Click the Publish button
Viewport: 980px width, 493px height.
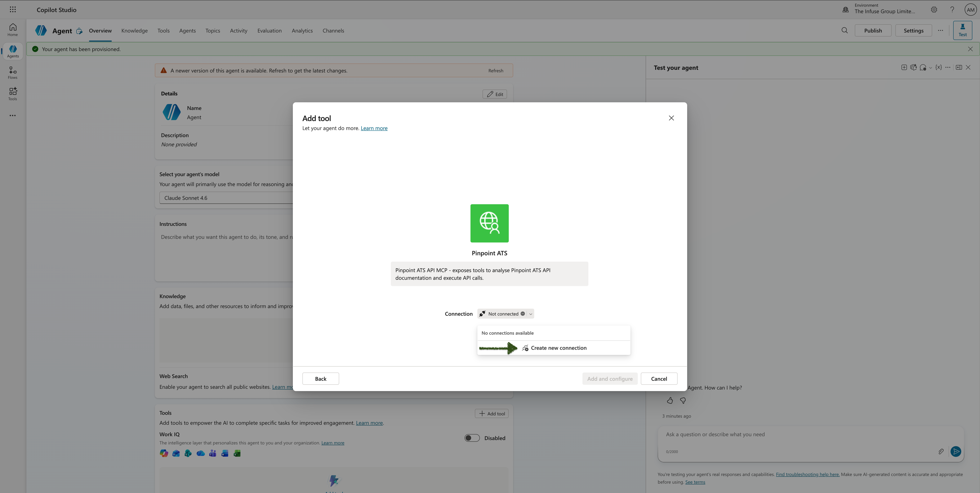click(873, 30)
